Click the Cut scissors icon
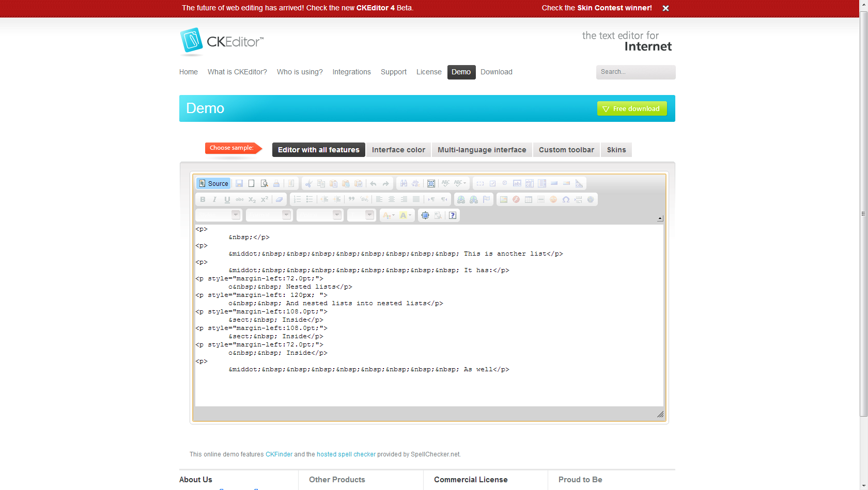The height and width of the screenshot is (490, 868). [x=308, y=183]
